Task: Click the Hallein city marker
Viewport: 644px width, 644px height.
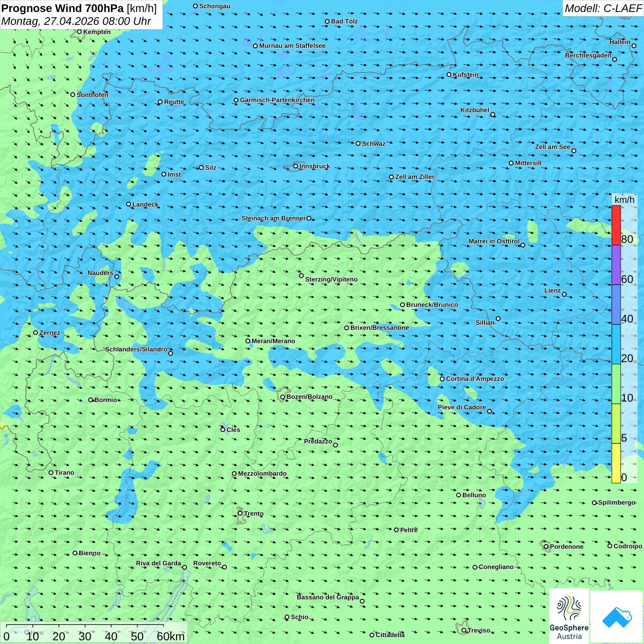Action: (x=634, y=46)
